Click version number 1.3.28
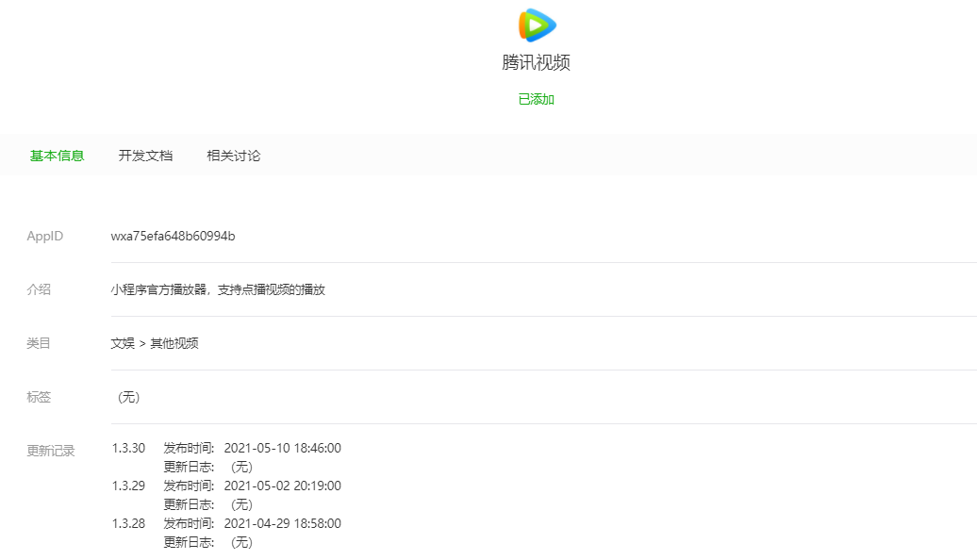Image resolution: width=977 pixels, height=560 pixels. tap(128, 523)
